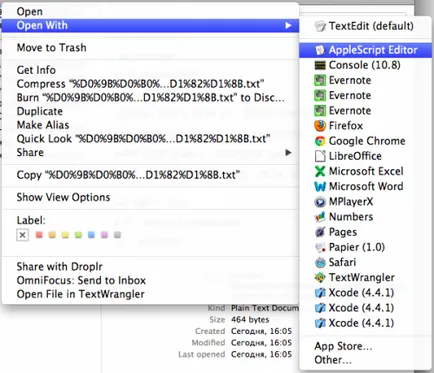Click the Numbers icon
This screenshot has height=373, width=434.
320,217
